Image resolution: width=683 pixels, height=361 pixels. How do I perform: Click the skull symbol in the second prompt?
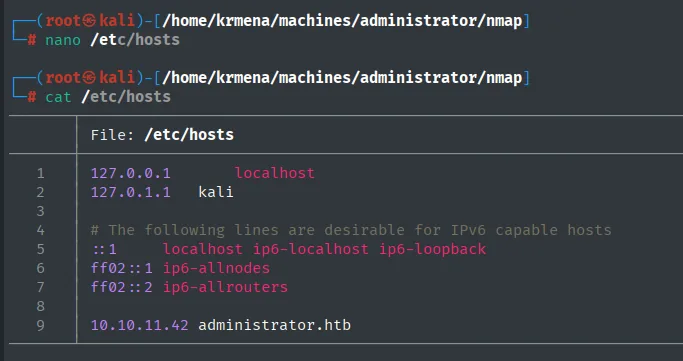click(90, 78)
